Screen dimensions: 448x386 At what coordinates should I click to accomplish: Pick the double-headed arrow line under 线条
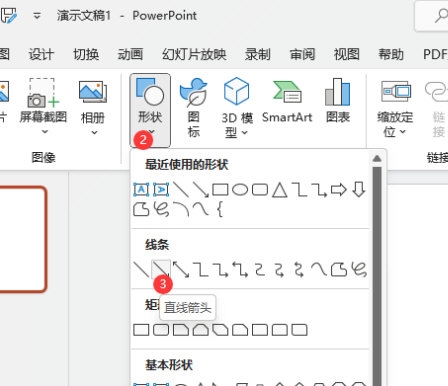pos(181,270)
